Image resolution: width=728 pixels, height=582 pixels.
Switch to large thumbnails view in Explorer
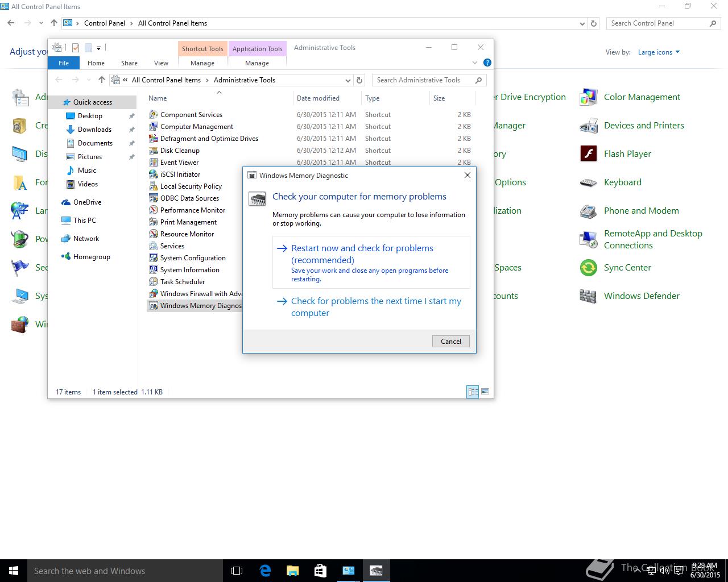click(x=485, y=392)
